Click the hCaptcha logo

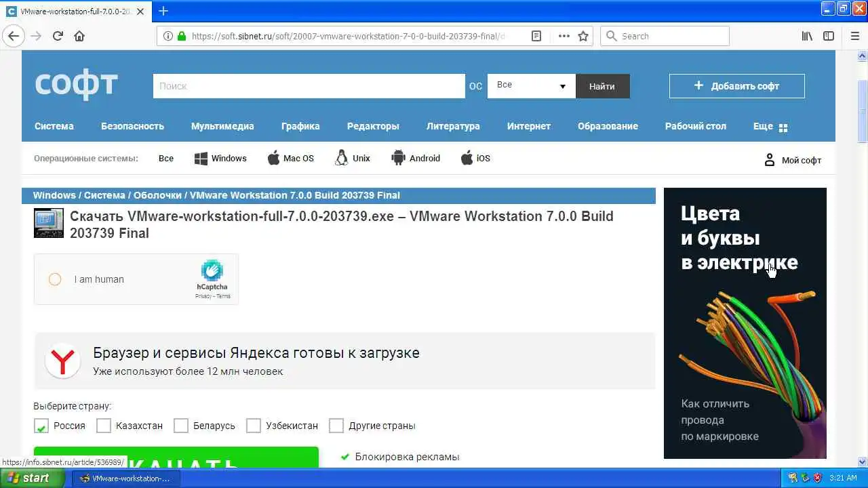coord(212,270)
